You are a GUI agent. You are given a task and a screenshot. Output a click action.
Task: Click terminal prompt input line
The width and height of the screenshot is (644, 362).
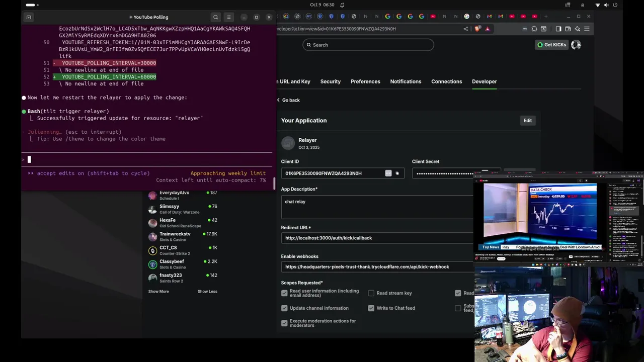[147, 159]
